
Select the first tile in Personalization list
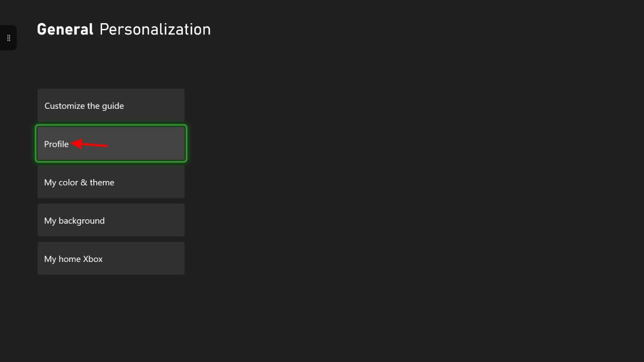point(111,106)
